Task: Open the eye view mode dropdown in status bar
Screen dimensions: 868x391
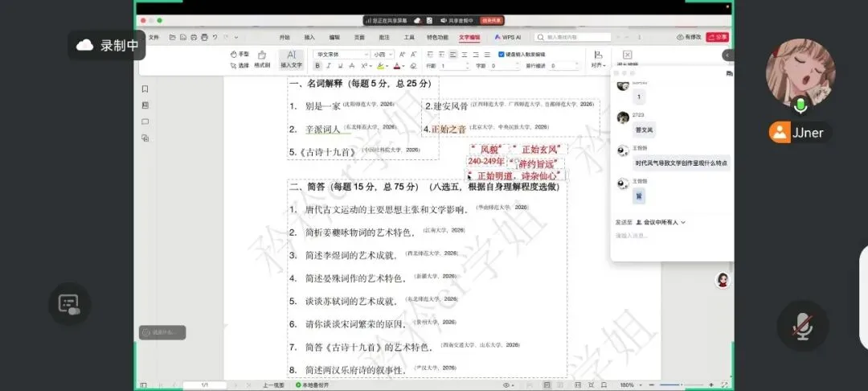Action: tap(508, 385)
